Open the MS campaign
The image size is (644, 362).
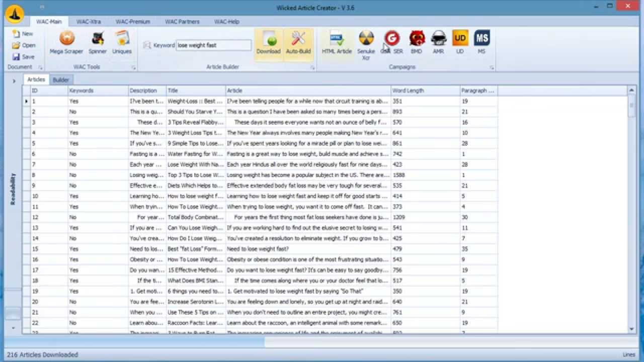click(482, 43)
